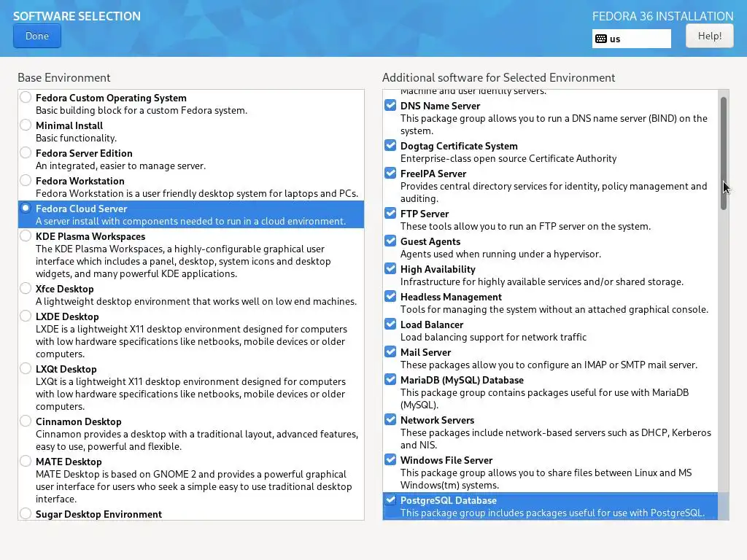Viewport: 747px width, 560px height.
Task: Click 'Load balancing support for network traffic' text
Action: (493, 337)
